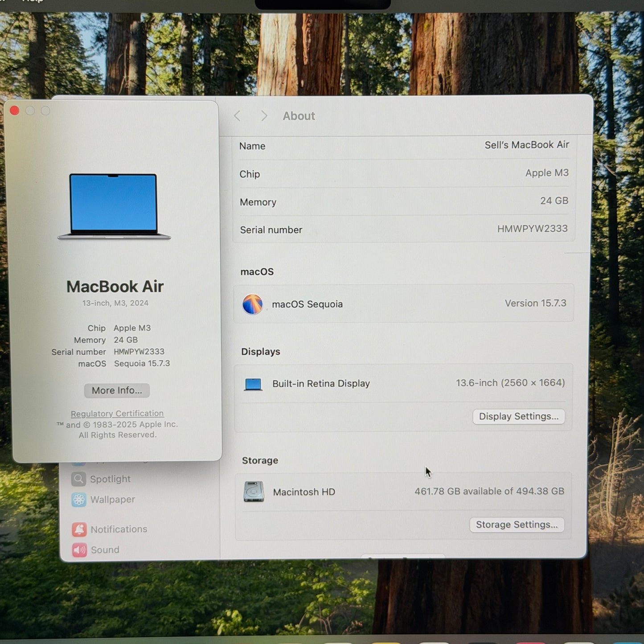Close the About This Mac window
The width and height of the screenshot is (644, 644).
pyautogui.click(x=15, y=111)
